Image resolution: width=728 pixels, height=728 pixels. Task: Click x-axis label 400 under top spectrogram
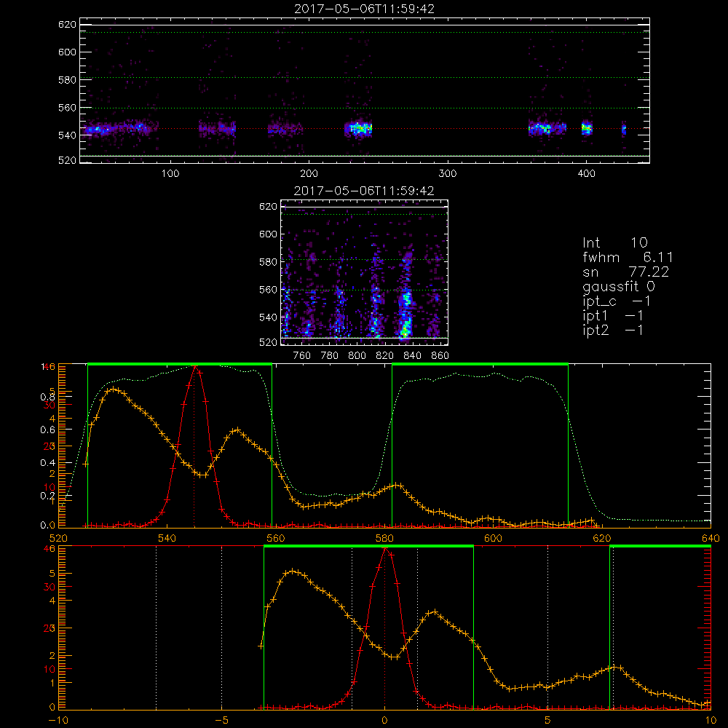point(586,174)
